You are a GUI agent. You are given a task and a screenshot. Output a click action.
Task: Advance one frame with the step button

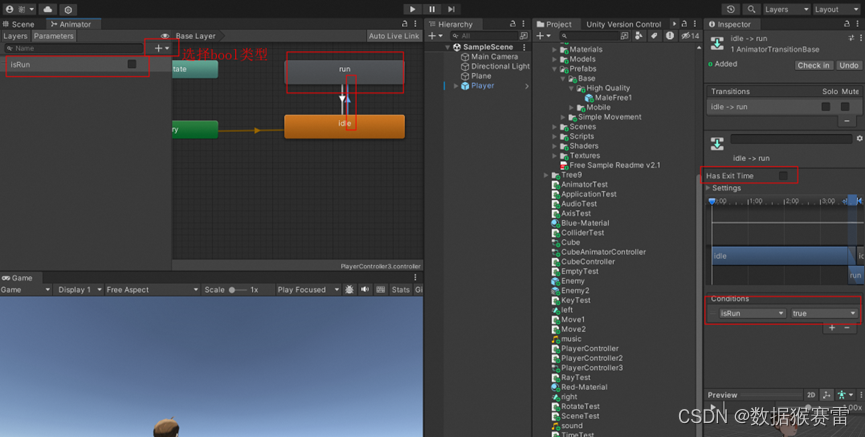coord(451,9)
